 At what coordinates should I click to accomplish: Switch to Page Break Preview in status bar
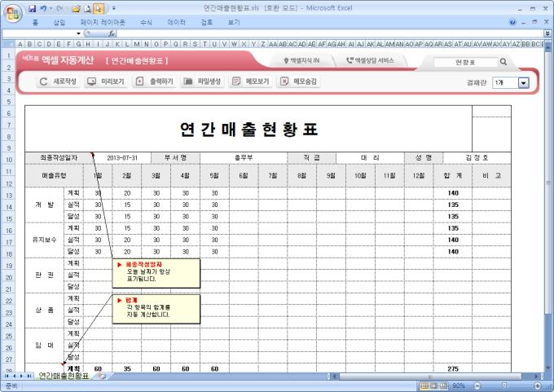443,385
